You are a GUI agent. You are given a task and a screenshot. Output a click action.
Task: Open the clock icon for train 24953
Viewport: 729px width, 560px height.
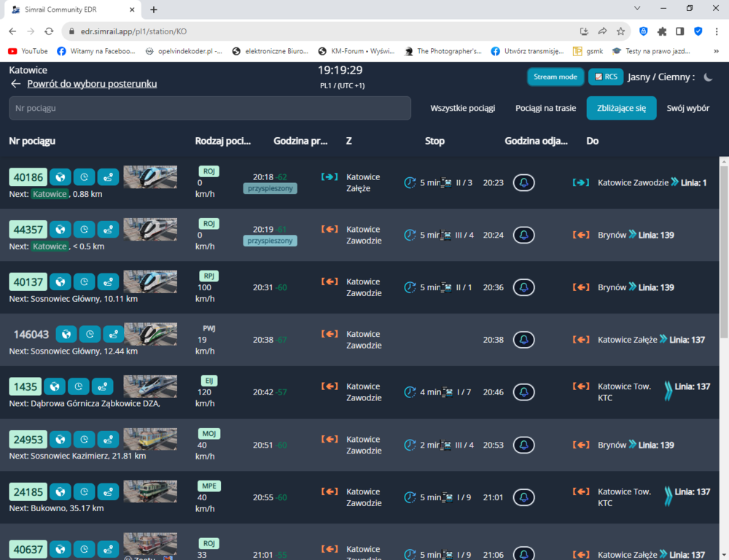click(84, 440)
